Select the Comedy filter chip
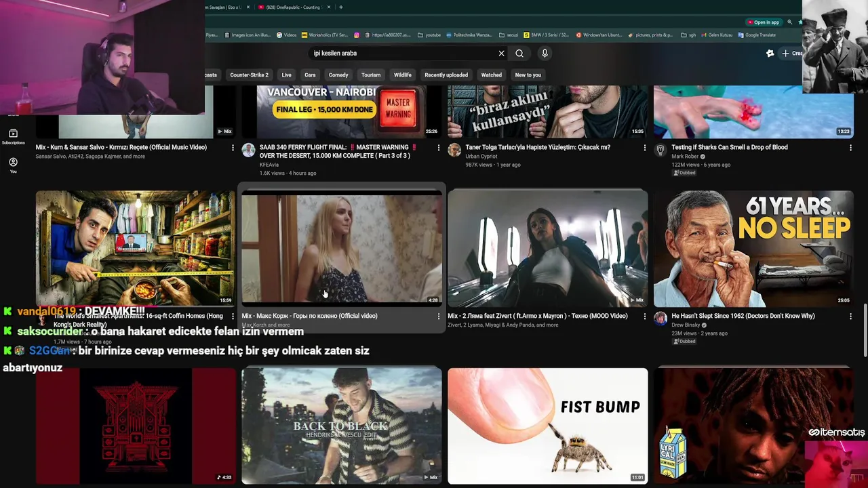Image resolution: width=868 pixels, height=488 pixels. click(x=338, y=75)
